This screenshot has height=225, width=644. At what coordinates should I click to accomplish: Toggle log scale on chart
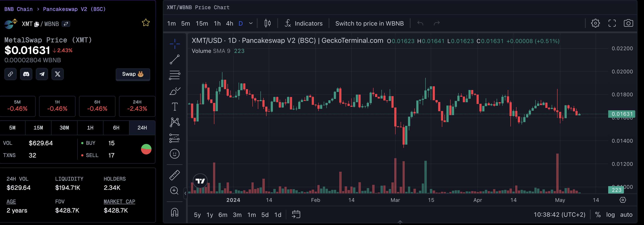(x=610, y=215)
